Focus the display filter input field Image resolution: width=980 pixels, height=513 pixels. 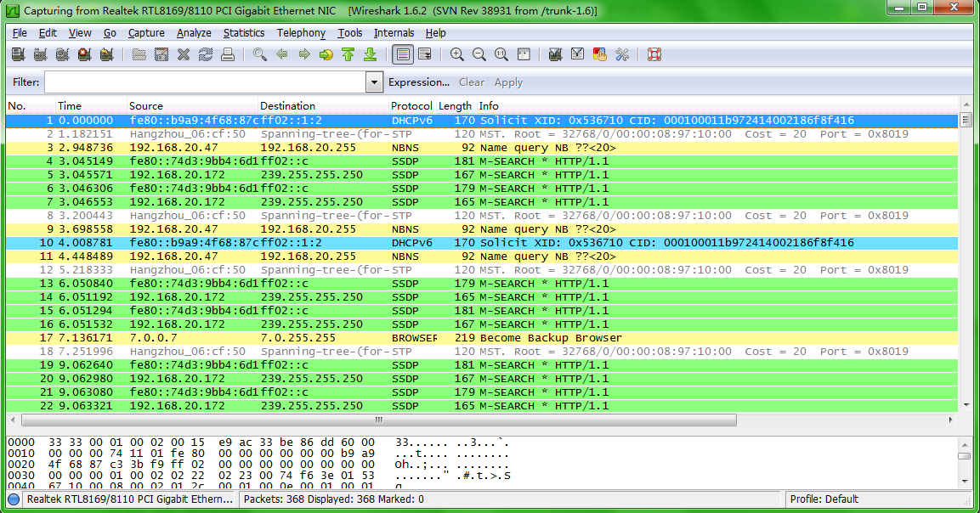tap(205, 82)
